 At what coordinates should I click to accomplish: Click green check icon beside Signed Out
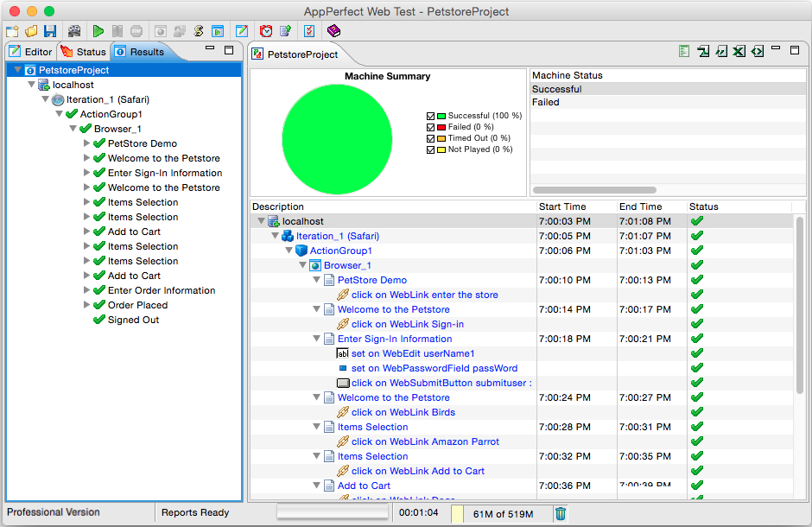pos(99,320)
